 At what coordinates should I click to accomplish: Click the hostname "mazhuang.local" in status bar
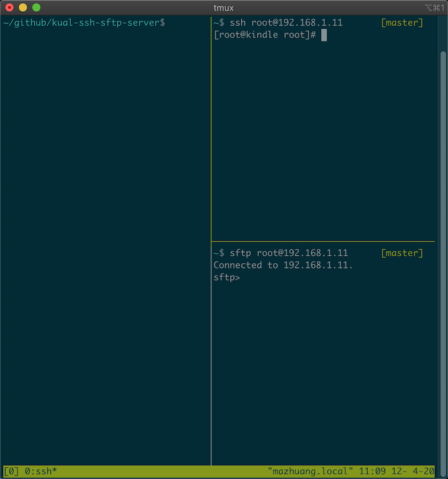(310, 471)
